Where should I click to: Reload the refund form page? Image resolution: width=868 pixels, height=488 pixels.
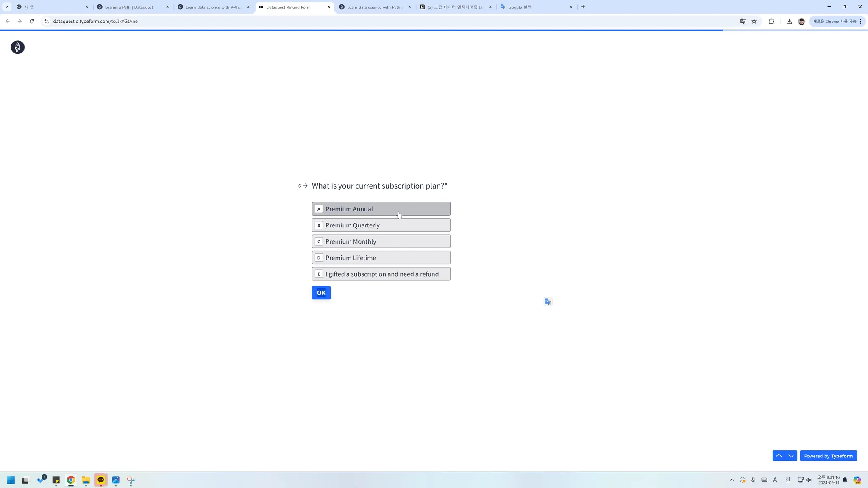(x=32, y=21)
